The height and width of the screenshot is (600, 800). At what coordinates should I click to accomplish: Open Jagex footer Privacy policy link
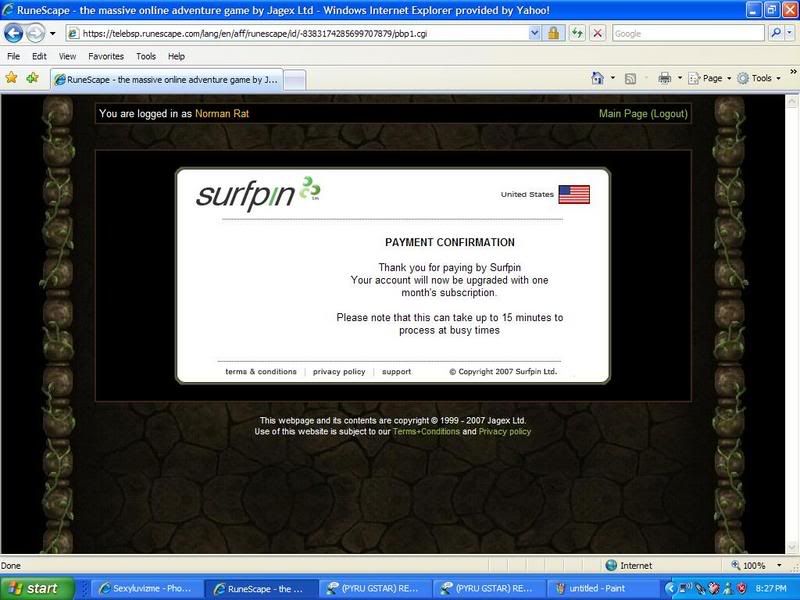pos(505,432)
